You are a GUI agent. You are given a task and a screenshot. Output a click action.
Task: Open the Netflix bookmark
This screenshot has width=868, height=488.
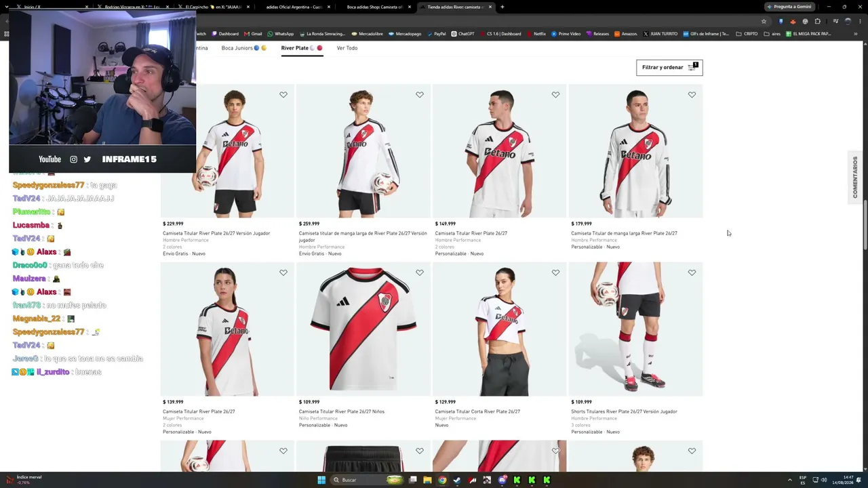click(x=536, y=34)
